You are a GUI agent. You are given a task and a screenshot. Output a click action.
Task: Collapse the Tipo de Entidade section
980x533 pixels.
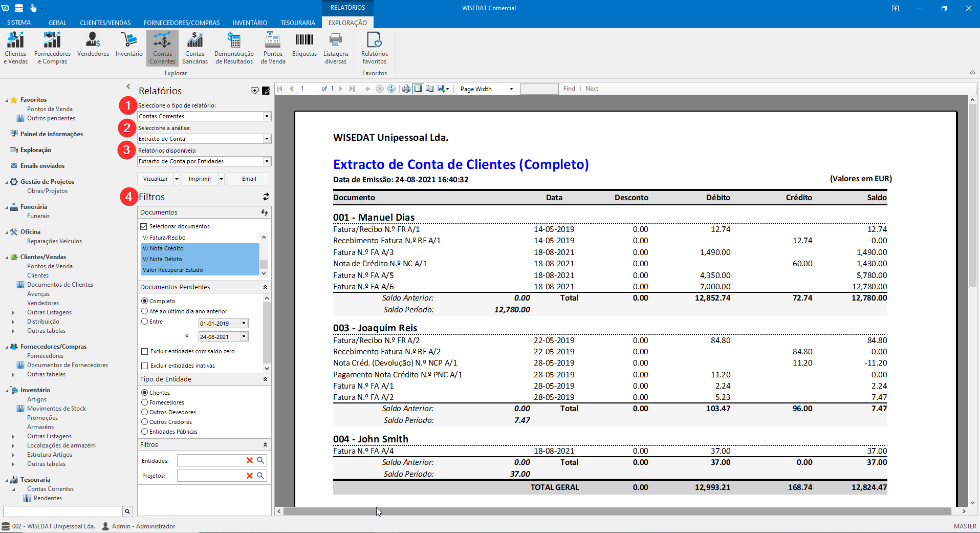pyautogui.click(x=265, y=379)
